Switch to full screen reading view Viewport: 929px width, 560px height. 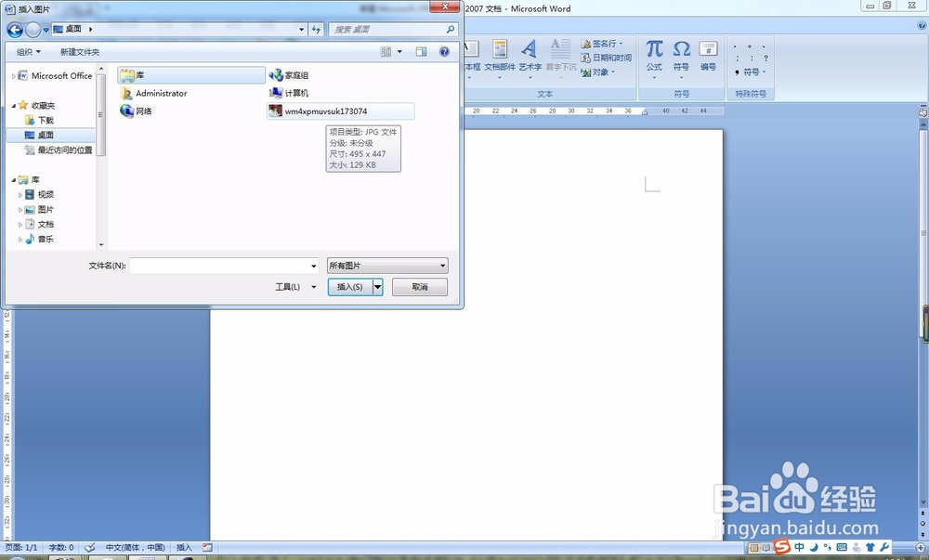pos(766,548)
